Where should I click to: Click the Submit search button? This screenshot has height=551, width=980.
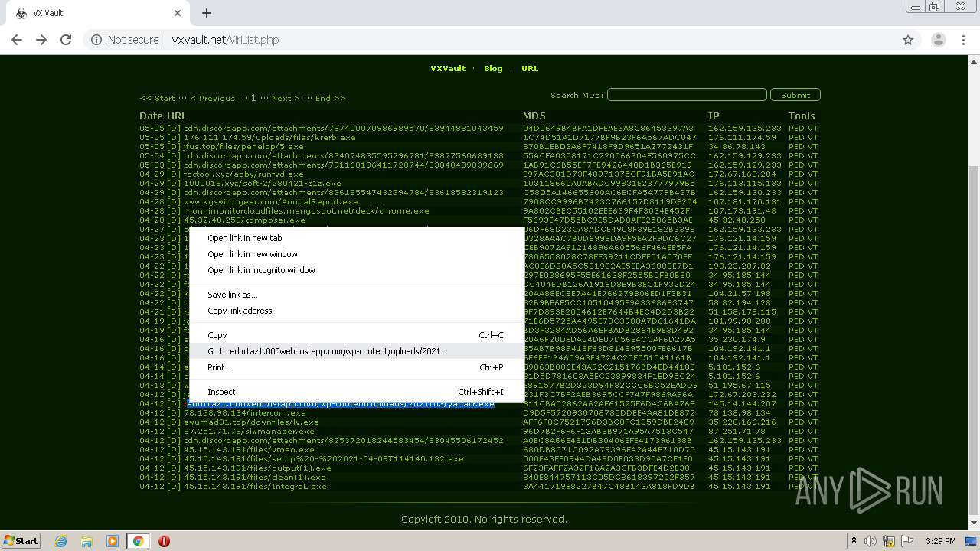tap(795, 95)
